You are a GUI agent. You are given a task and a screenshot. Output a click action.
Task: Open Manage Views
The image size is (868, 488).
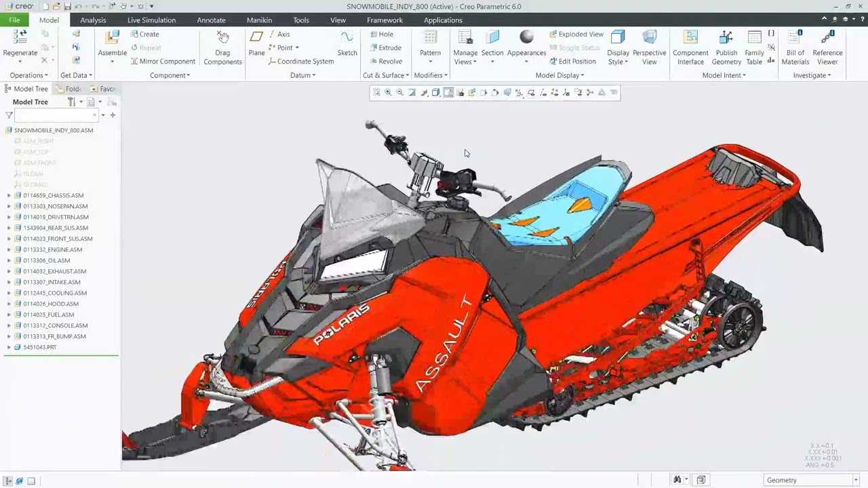point(465,47)
